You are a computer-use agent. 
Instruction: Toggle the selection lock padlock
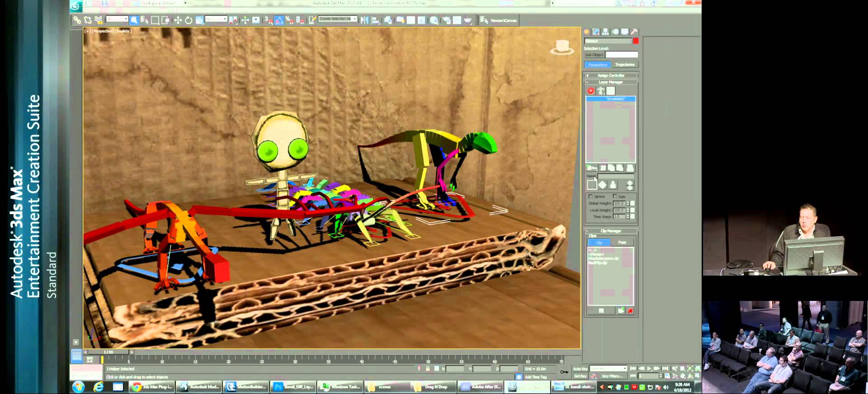[428, 369]
